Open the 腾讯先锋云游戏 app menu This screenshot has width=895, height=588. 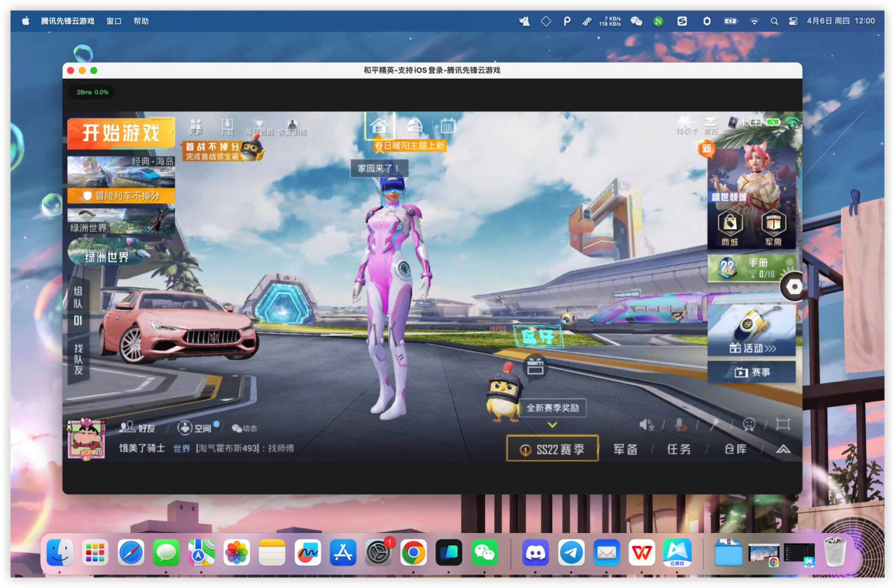point(68,21)
